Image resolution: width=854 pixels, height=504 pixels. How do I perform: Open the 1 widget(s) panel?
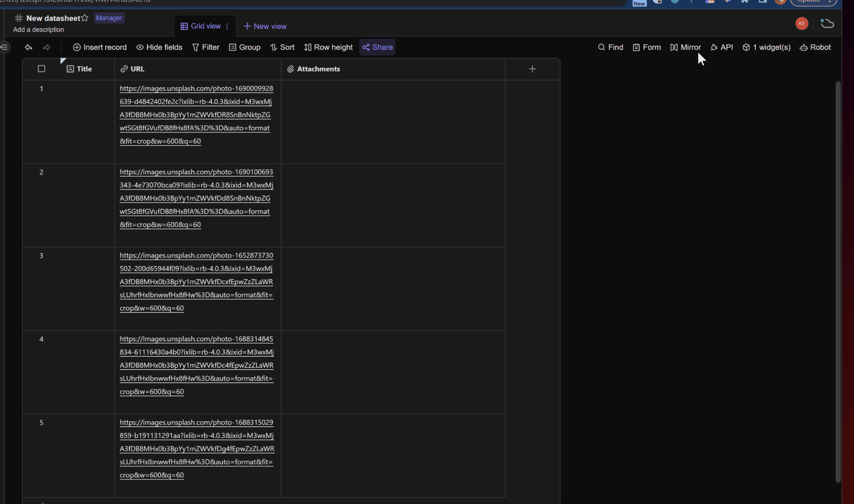point(767,47)
